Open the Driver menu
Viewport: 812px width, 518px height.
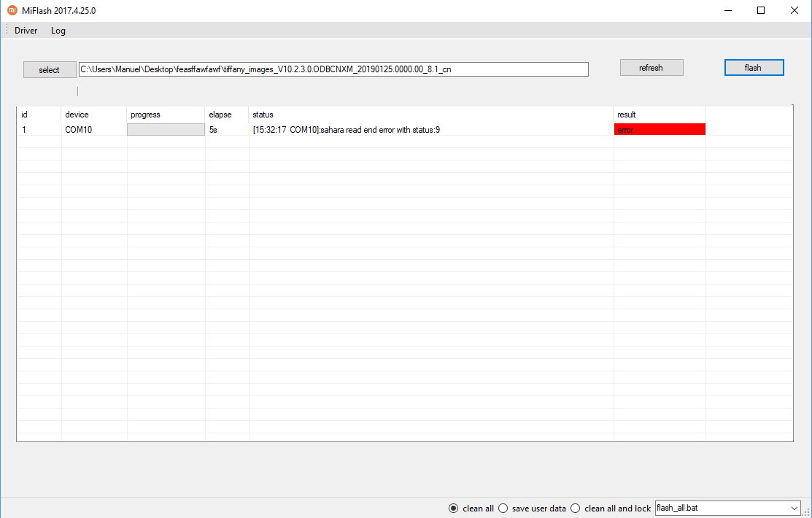click(26, 31)
